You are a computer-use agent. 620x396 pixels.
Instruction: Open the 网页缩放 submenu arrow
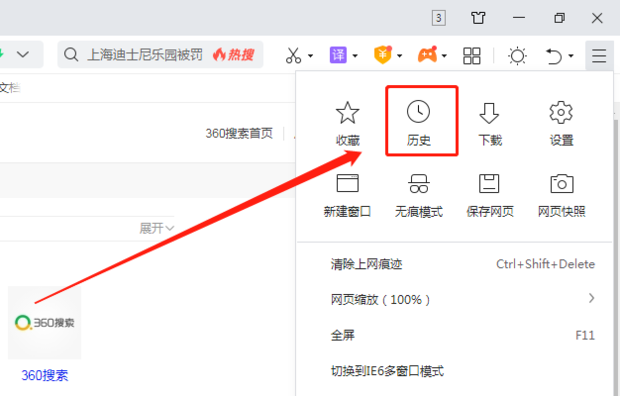coord(591,298)
